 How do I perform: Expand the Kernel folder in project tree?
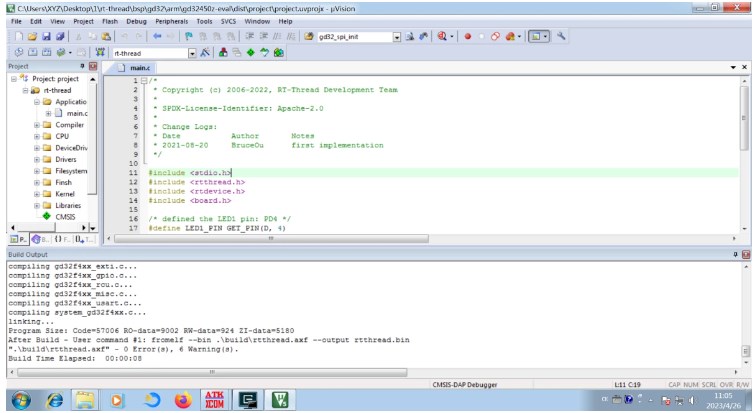[x=37, y=193]
